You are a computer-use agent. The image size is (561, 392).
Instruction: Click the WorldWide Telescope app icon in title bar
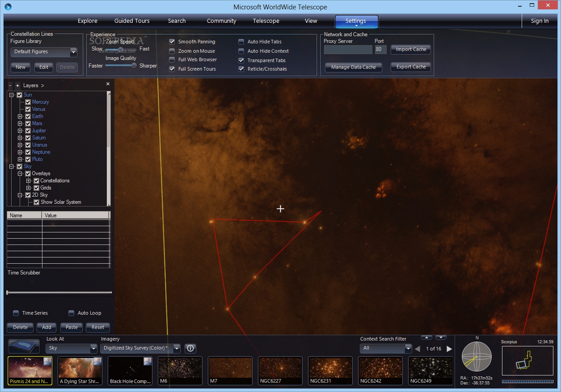[x=8, y=7]
